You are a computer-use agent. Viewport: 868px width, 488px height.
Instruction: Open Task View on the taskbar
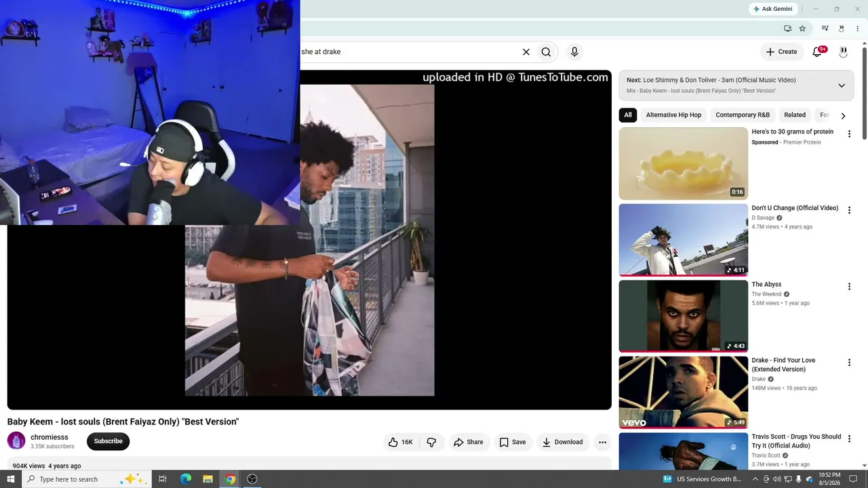tap(163, 479)
